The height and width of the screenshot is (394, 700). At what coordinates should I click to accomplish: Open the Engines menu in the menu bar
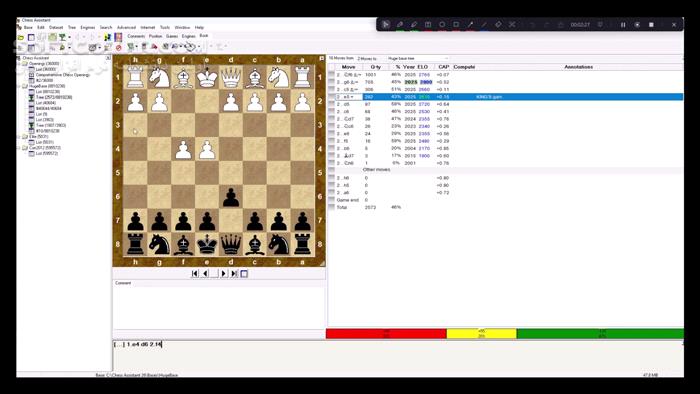(88, 28)
